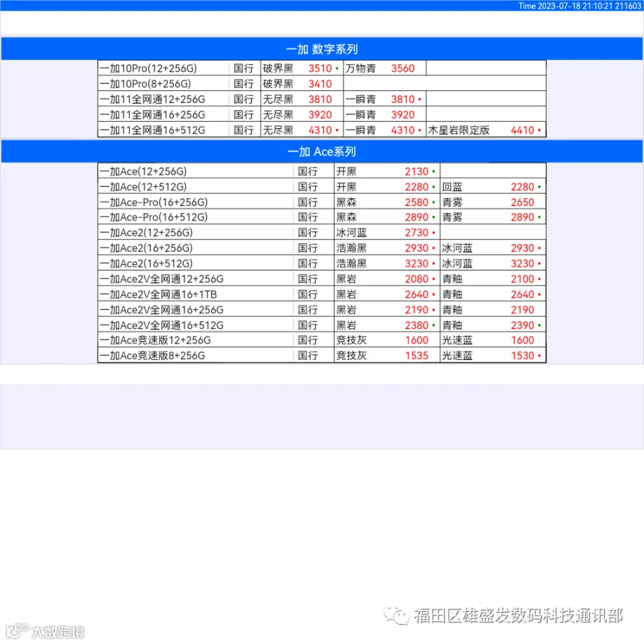Select '国行' in the 一加Ace2(12+256G) row
The height and width of the screenshot is (644, 644).
pyautogui.click(x=308, y=233)
